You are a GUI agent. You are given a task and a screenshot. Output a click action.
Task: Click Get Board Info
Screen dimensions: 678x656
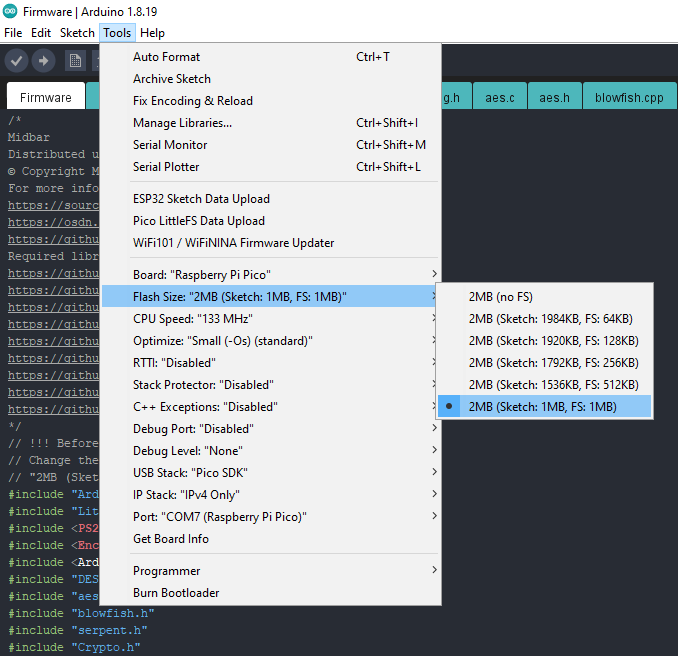point(271,539)
